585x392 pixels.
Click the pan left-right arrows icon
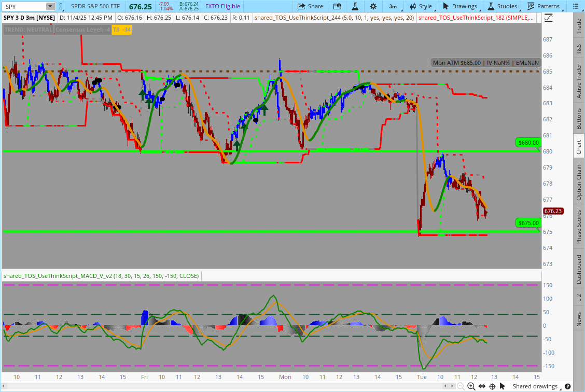[x=481, y=386]
